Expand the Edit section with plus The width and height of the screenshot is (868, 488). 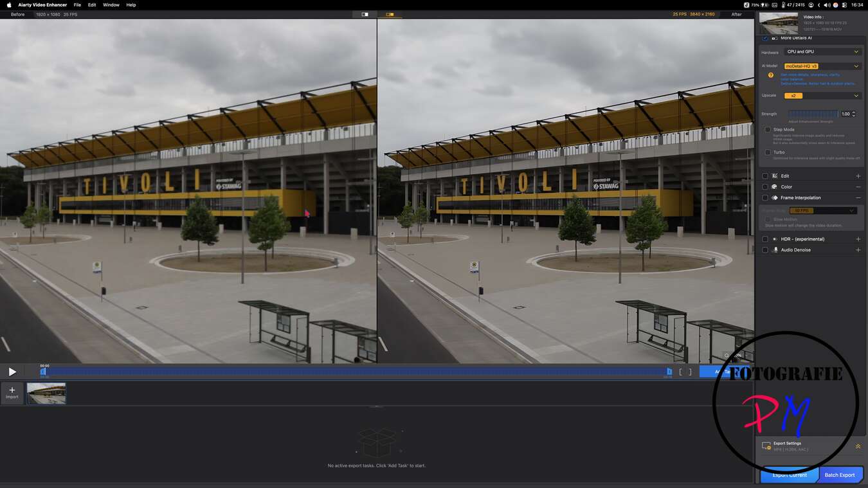[858, 176]
